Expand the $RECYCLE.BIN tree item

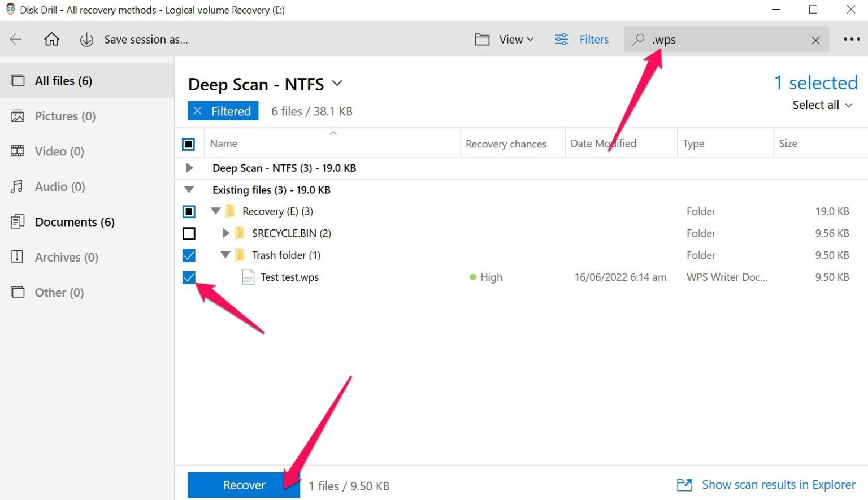point(226,233)
